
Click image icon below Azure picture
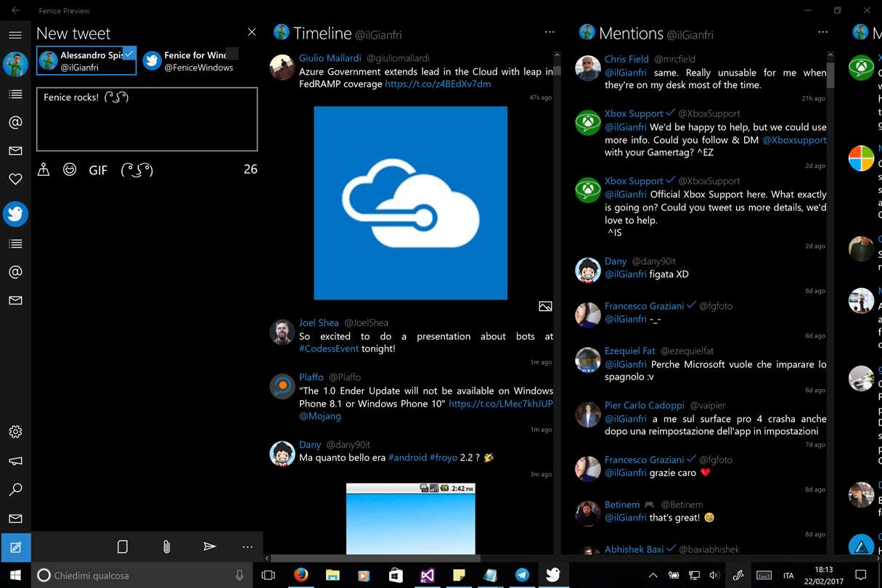click(x=545, y=306)
